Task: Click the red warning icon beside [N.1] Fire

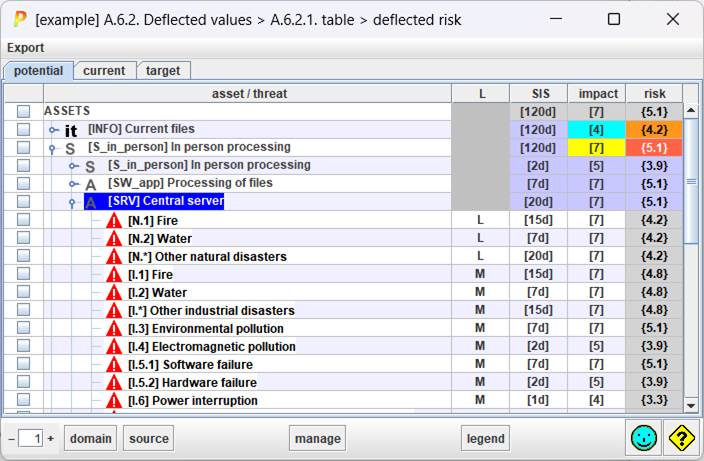Action: tap(114, 220)
